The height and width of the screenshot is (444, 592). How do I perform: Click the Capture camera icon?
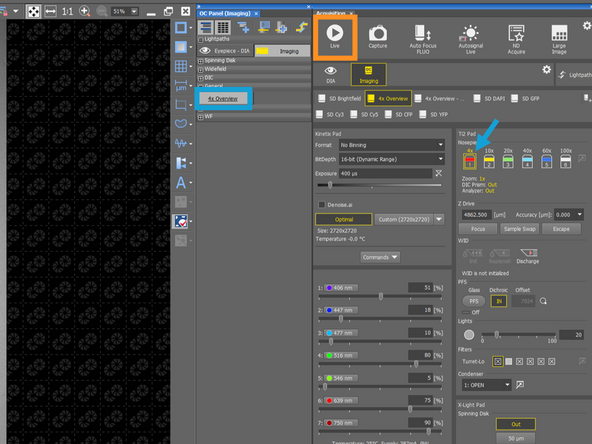(378, 36)
